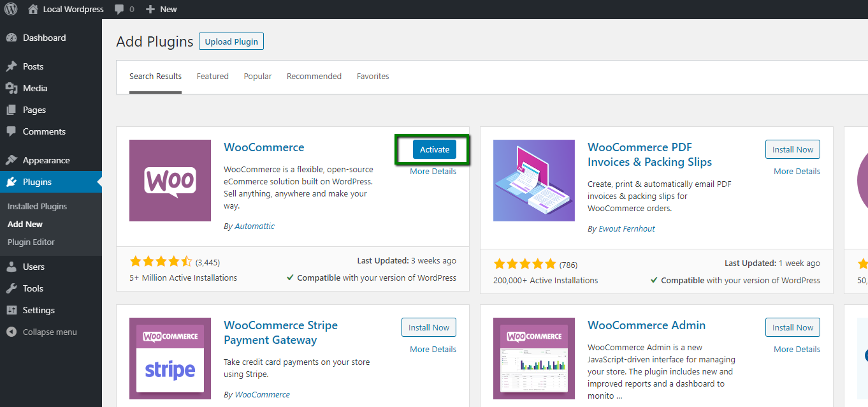Screen dimensions: 868x407
Task: Click the Comments bubble icon in sidebar
Action: pyautogui.click(x=11, y=131)
